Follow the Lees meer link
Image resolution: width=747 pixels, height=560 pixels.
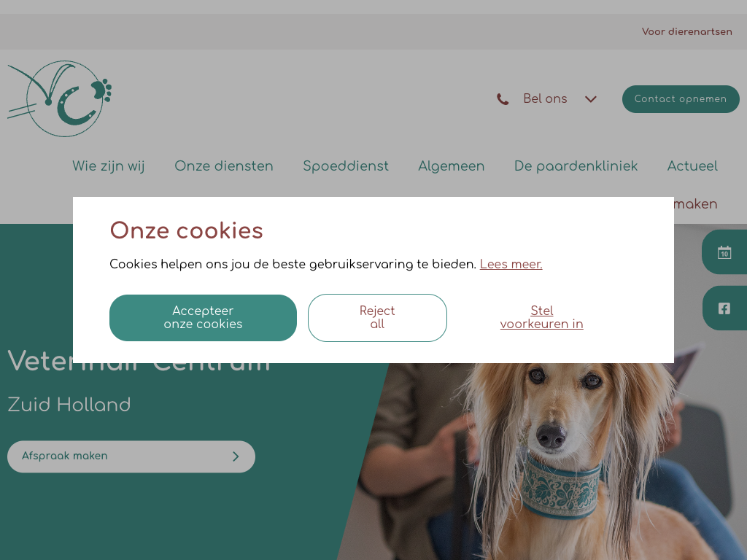coord(511,264)
